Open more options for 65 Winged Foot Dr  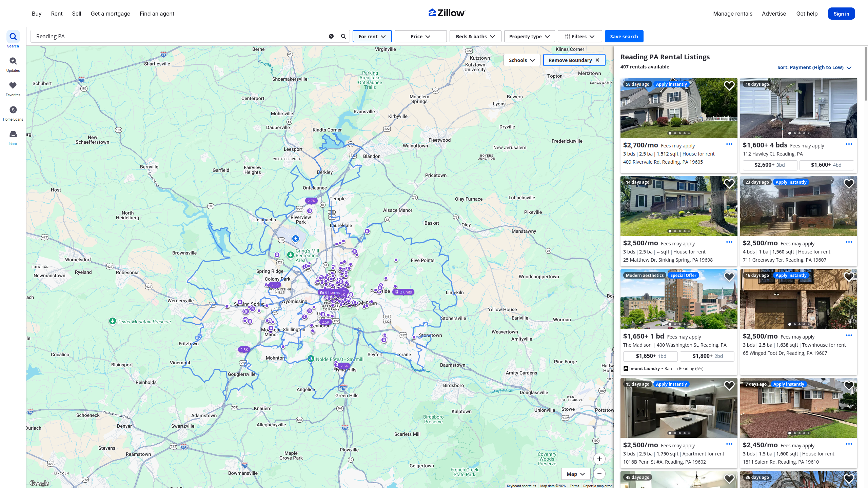pyautogui.click(x=849, y=335)
